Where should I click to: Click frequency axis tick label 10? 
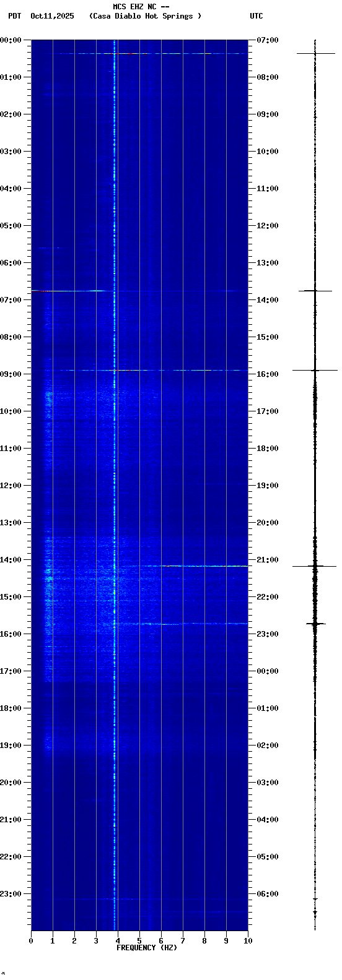coord(248,941)
